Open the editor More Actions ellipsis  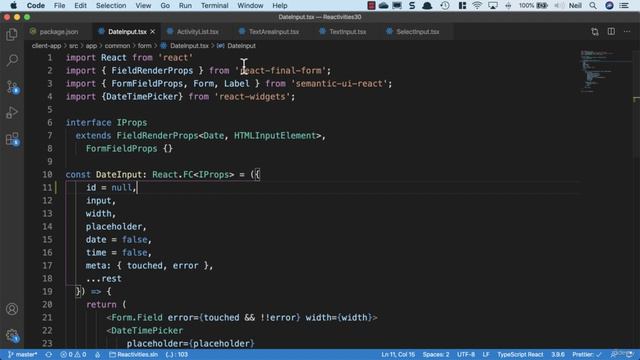pos(627,31)
